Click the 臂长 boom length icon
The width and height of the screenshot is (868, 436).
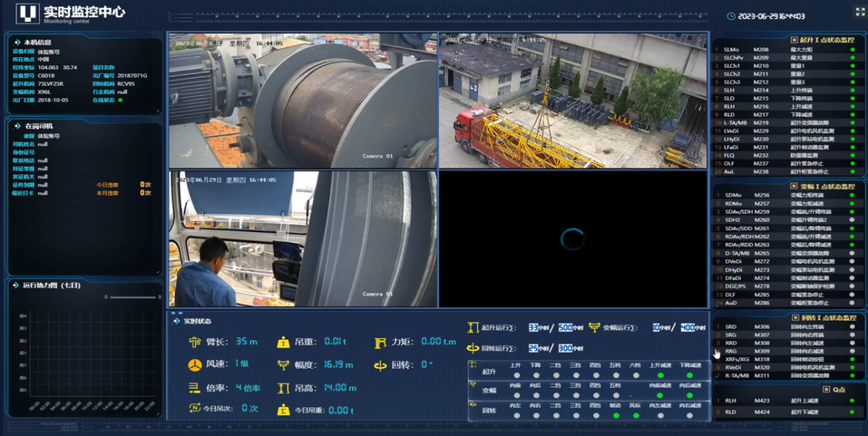pos(195,342)
